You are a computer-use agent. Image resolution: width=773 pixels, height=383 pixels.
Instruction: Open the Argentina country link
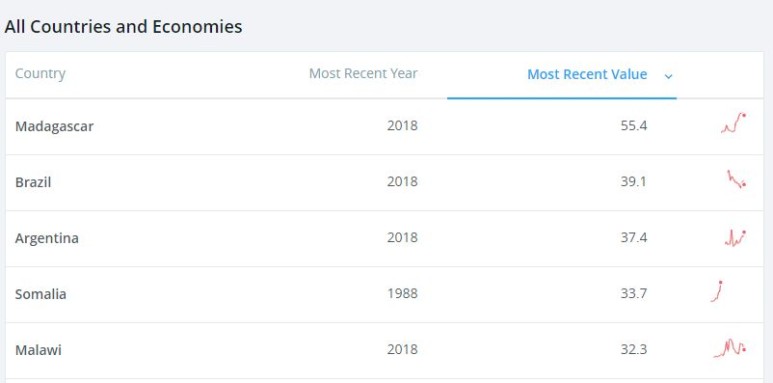click(47, 238)
